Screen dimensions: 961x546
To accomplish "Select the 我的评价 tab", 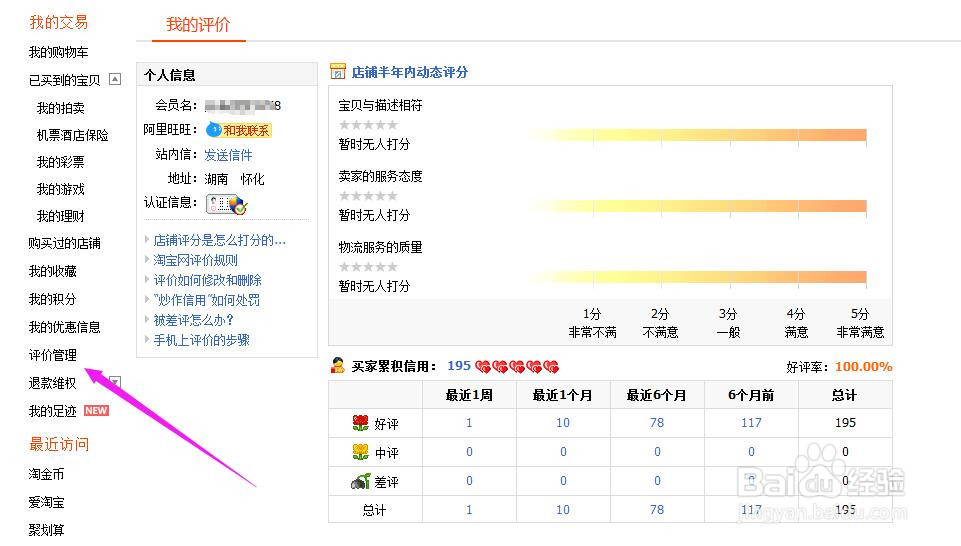I will point(199,25).
